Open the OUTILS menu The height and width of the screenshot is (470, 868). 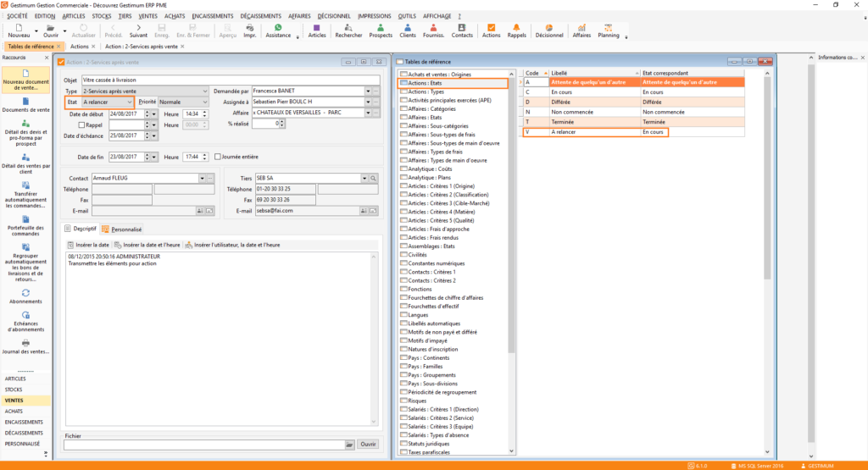(406, 16)
